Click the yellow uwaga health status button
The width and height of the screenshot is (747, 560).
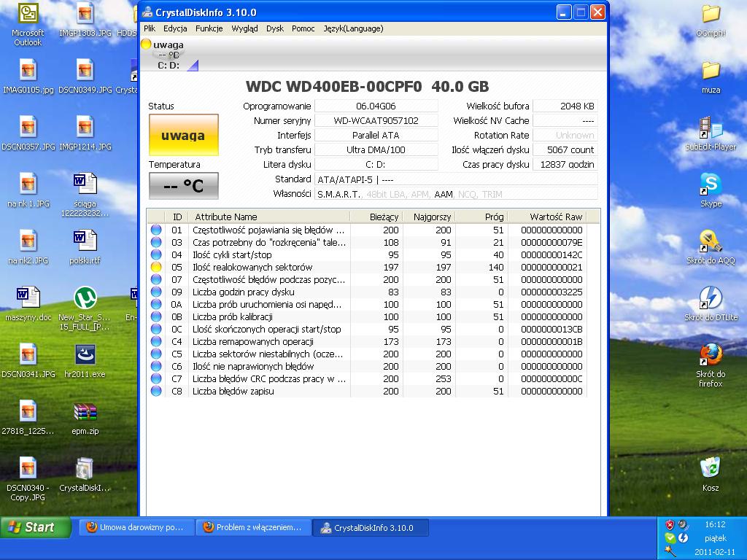point(183,135)
